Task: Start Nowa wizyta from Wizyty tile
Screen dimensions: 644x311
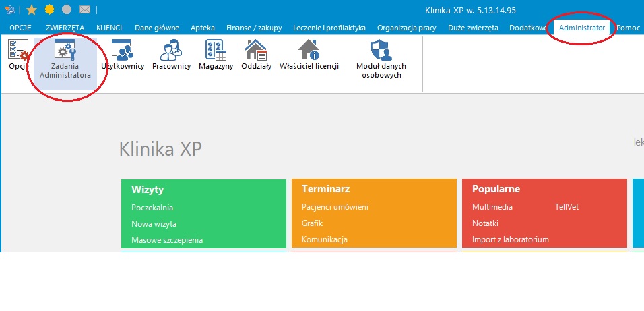Action: [154, 224]
